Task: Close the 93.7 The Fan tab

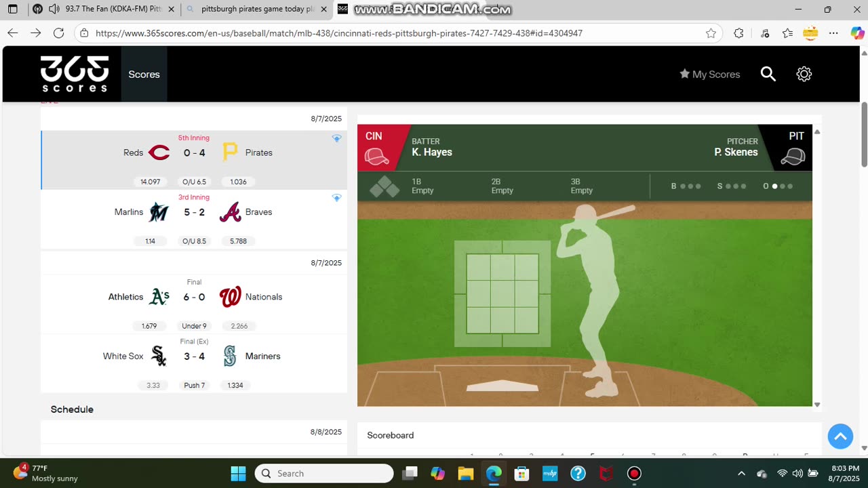Action: point(171,9)
